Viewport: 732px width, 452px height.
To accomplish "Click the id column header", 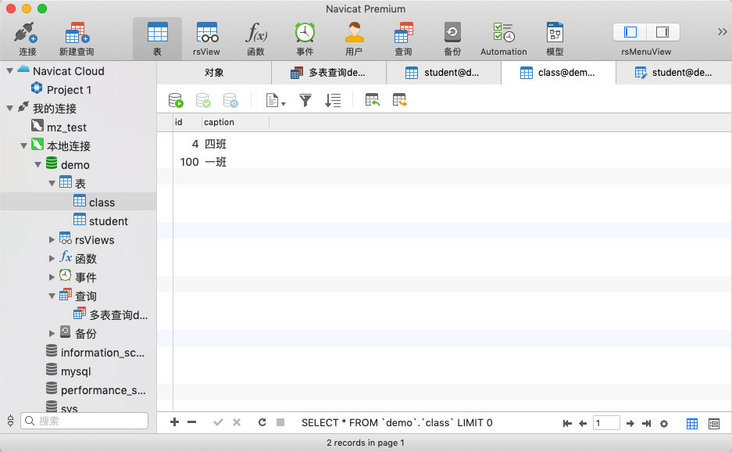I will (x=187, y=122).
